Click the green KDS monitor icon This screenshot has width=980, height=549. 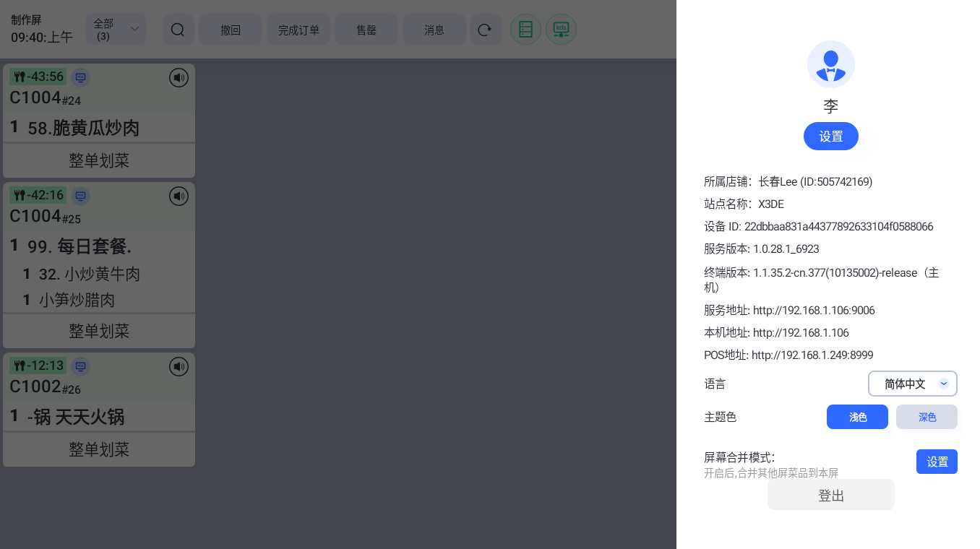561,30
